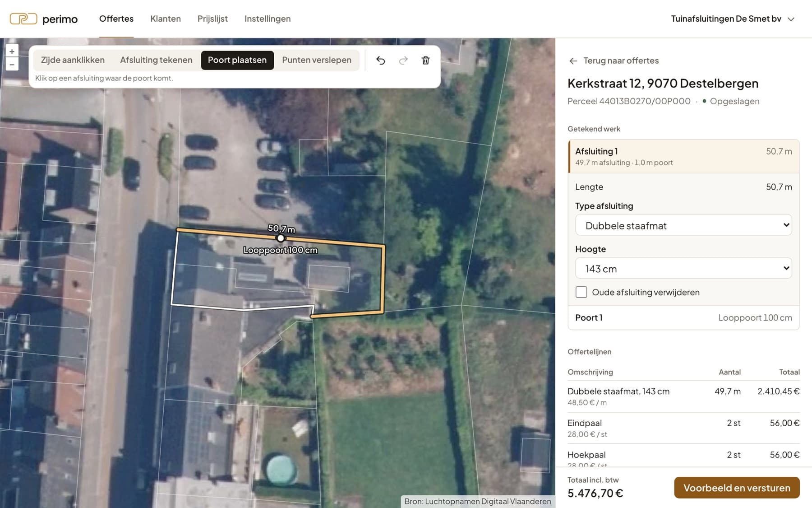Select the Poort 1 row
Viewport: 812px width, 508px height.
tap(683, 317)
